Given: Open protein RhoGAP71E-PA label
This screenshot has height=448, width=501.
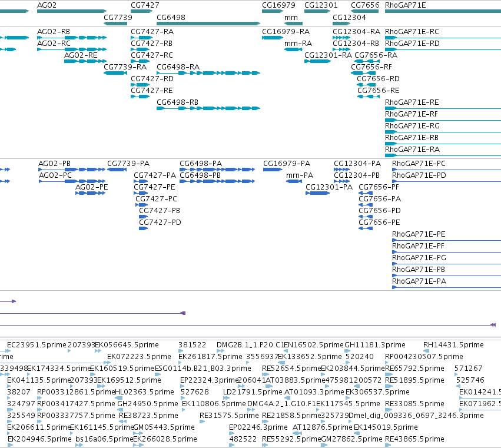Looking at the screenshot, I should pyautogui.click(x=419, y=281).
